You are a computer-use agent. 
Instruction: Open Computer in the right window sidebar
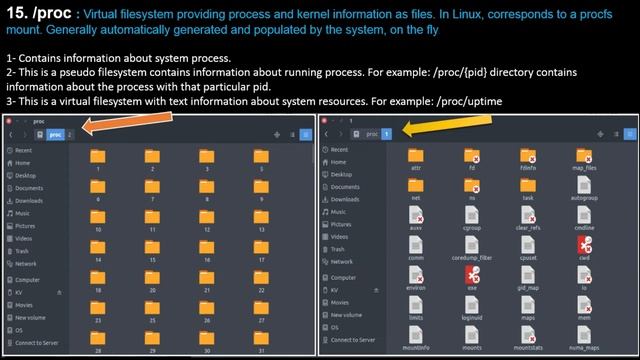pyautogui.click(x=339, y=278)
